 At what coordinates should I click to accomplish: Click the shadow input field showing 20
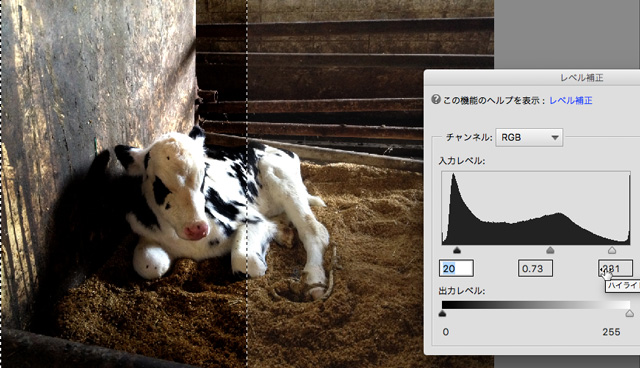[x=456, y=268]
